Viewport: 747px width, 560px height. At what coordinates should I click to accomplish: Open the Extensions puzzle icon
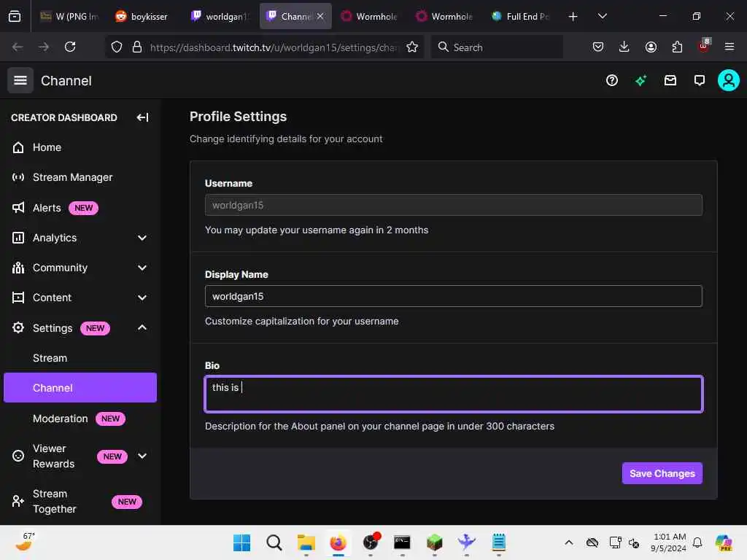pyautogui.click(x=677, y=47)
